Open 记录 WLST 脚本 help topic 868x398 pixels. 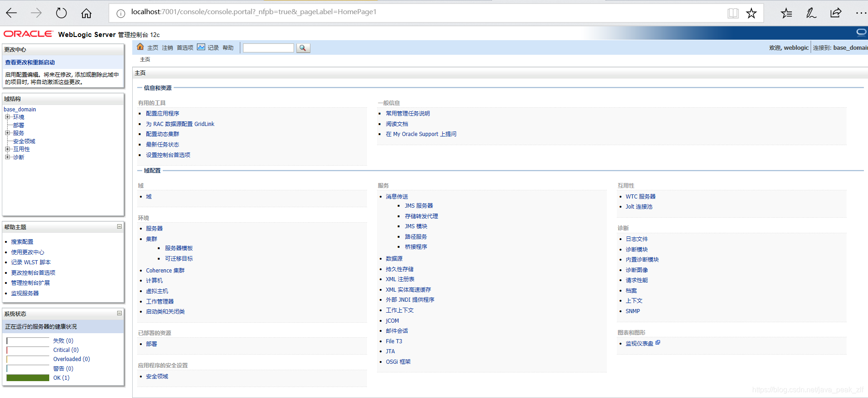click(x=31, y=262)
